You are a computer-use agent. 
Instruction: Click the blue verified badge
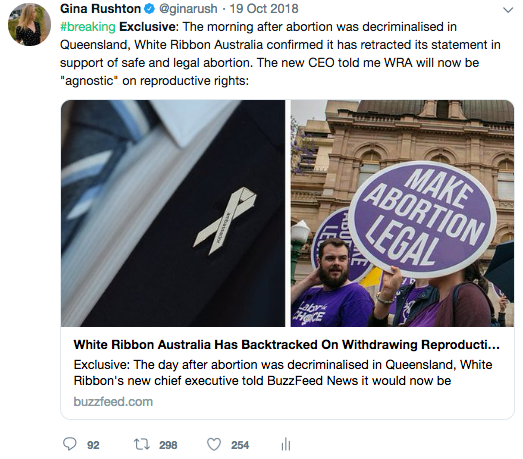point(149,9)
